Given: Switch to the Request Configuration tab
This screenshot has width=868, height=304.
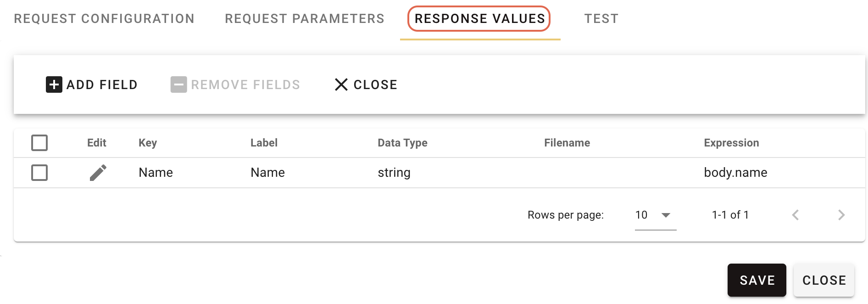Looking at the screenshot, I should click(x=104, y=18).
